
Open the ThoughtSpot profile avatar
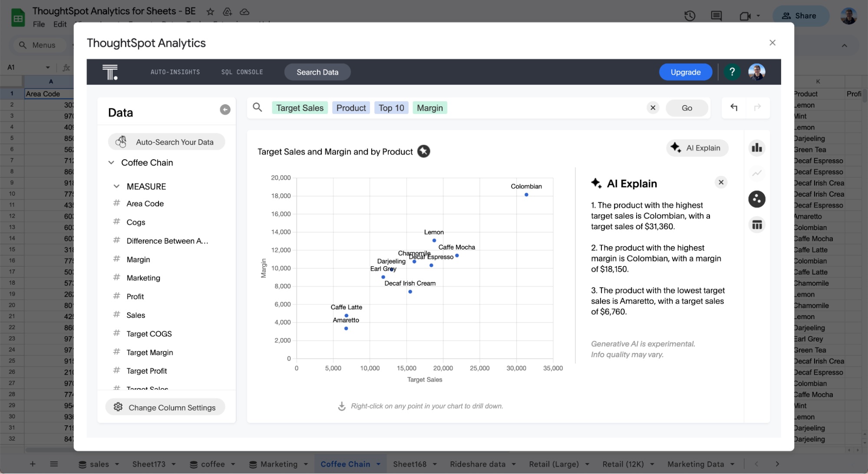(x=756, y=72)
